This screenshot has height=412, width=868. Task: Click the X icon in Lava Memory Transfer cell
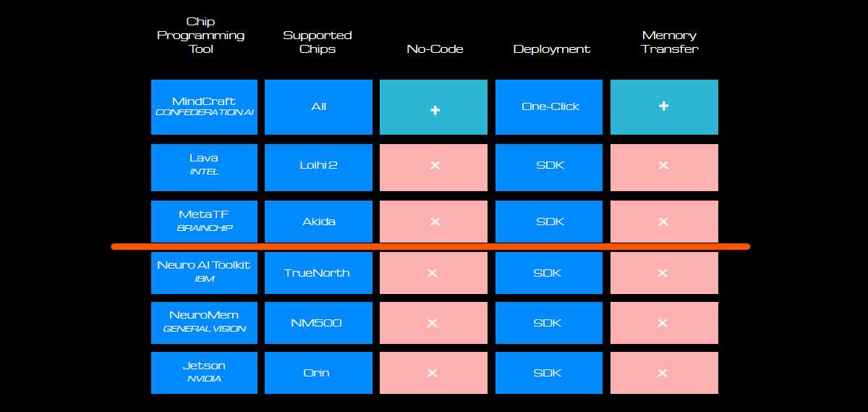click(x=663, y=165)
